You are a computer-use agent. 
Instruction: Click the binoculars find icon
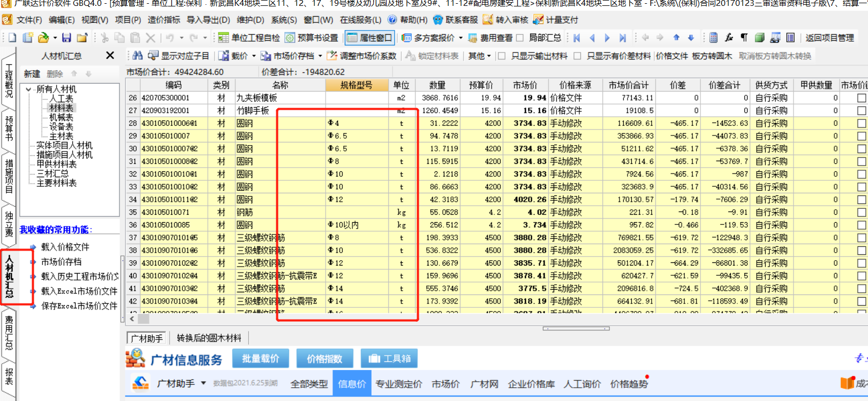tap(138, 56)
